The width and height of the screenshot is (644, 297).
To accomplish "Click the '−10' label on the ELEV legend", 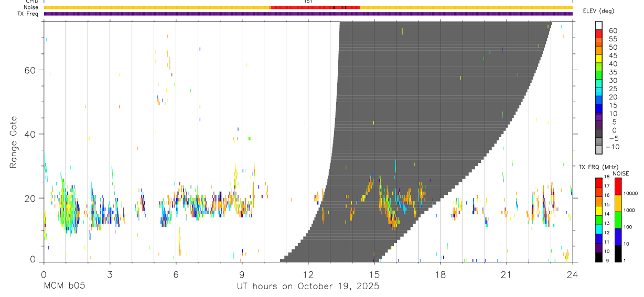I will [x=612, y=147].
